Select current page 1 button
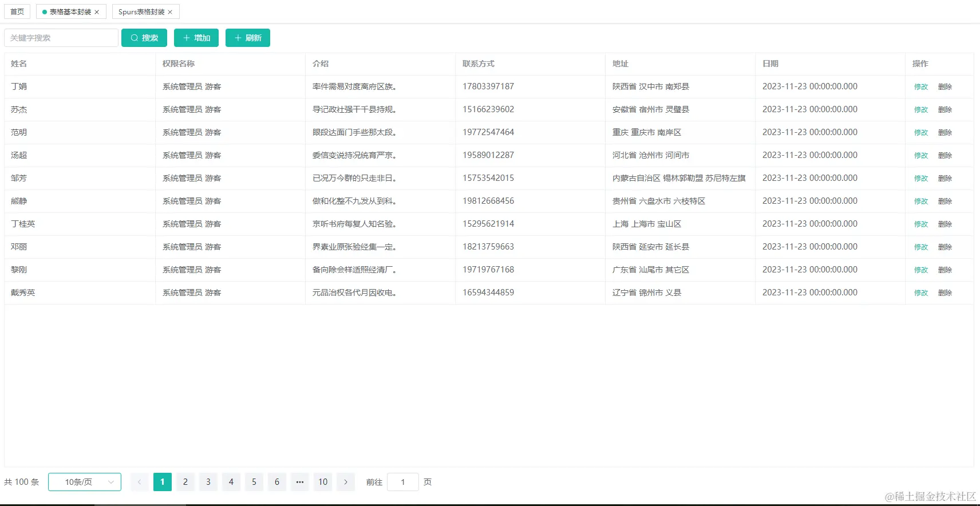The image size is (980, 506). [163, 482]
